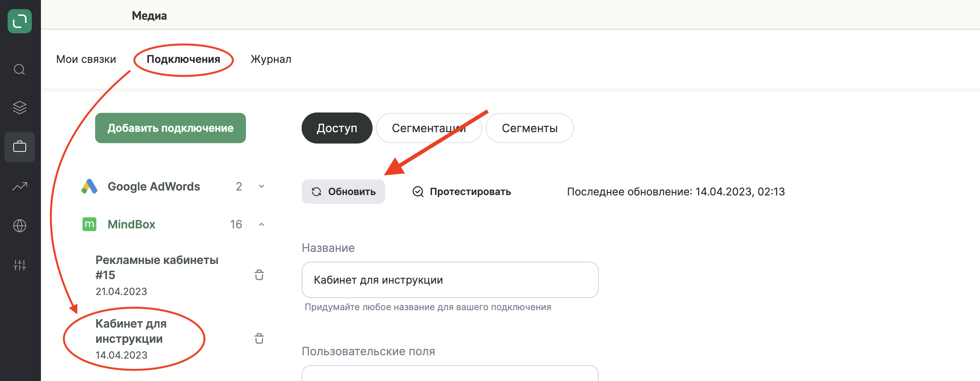Delete Кабинет для инструкции via trash icon

[x=259, y=339]
